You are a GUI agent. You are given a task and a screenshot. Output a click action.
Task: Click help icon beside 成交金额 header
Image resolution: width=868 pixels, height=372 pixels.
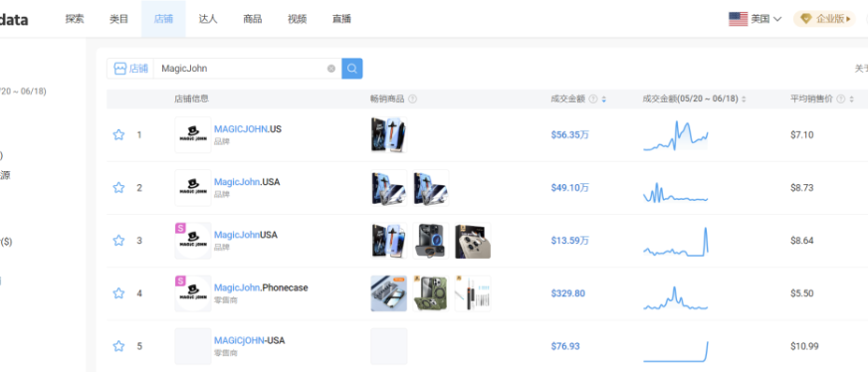(x=593, y=99)
